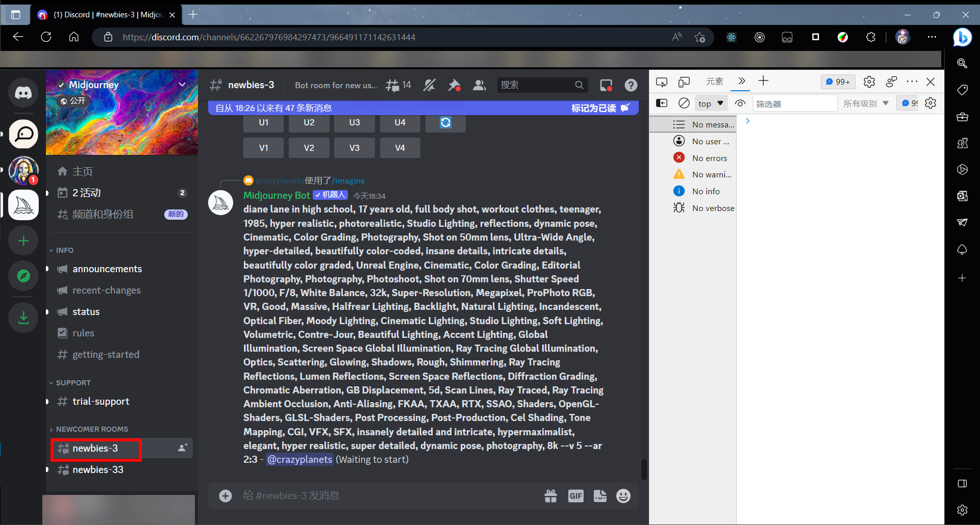
Task: Click the Download Apps icon
Action: [23, 318]
